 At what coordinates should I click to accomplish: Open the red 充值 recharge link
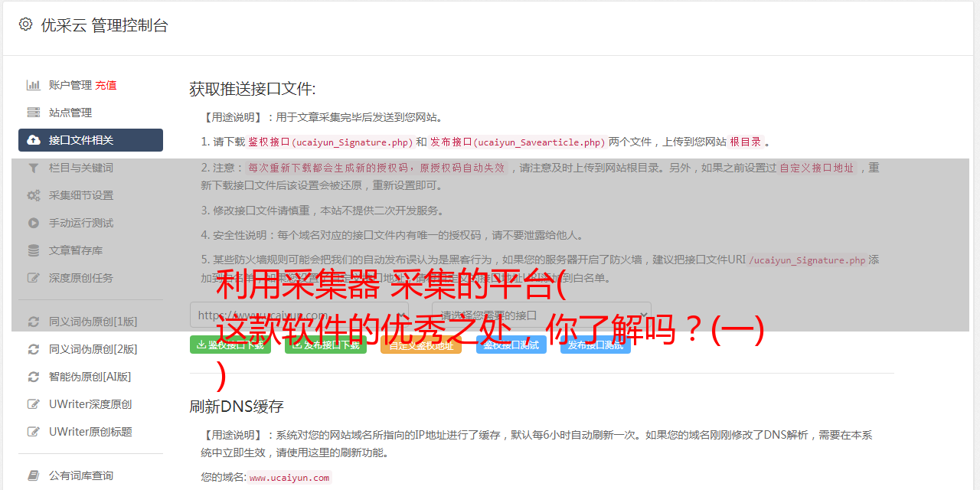(106, 85)
